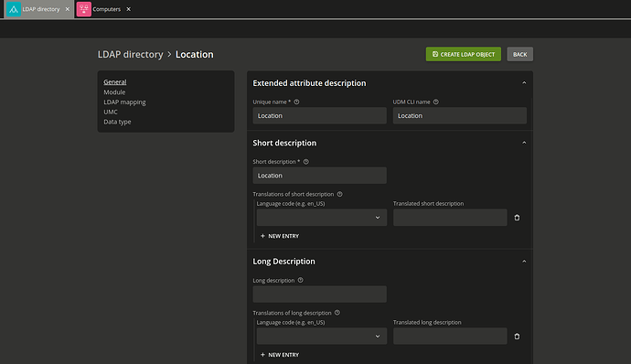
Task: Show help for Short description field
Action: click(x=305, y=162)
